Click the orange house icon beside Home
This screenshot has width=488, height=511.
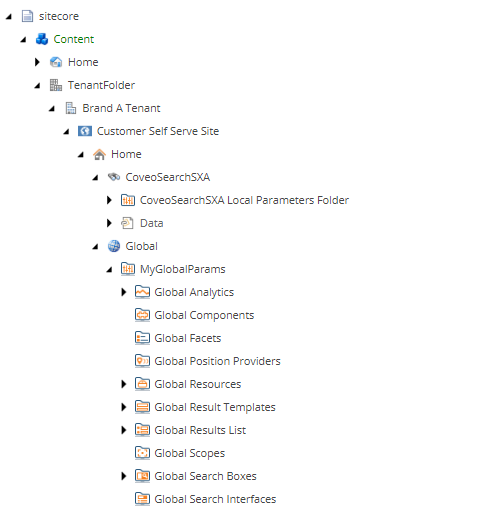tap(99, 154)
